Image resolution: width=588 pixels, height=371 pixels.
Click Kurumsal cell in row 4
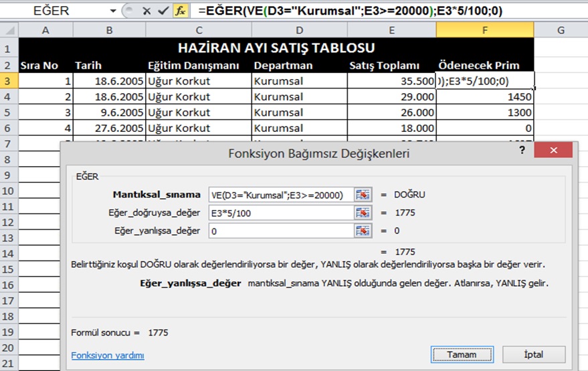click(299, 96)
